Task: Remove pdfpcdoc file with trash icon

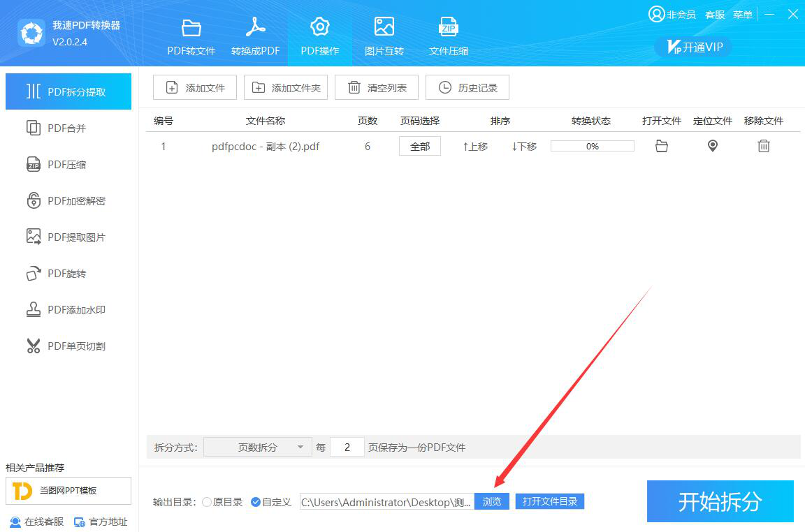Action: (764, 146)
